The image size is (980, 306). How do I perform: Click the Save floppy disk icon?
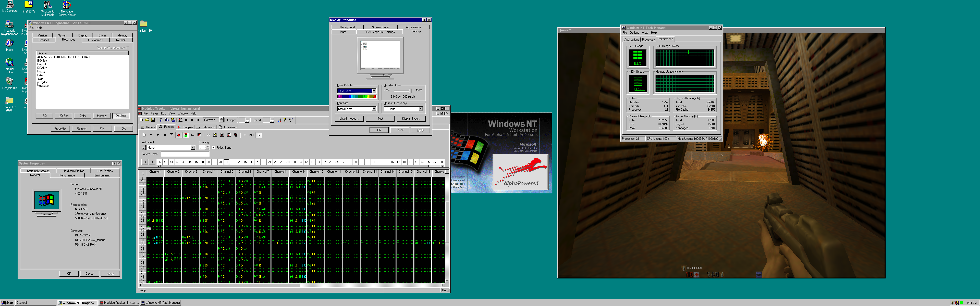[x=153, y=120]
